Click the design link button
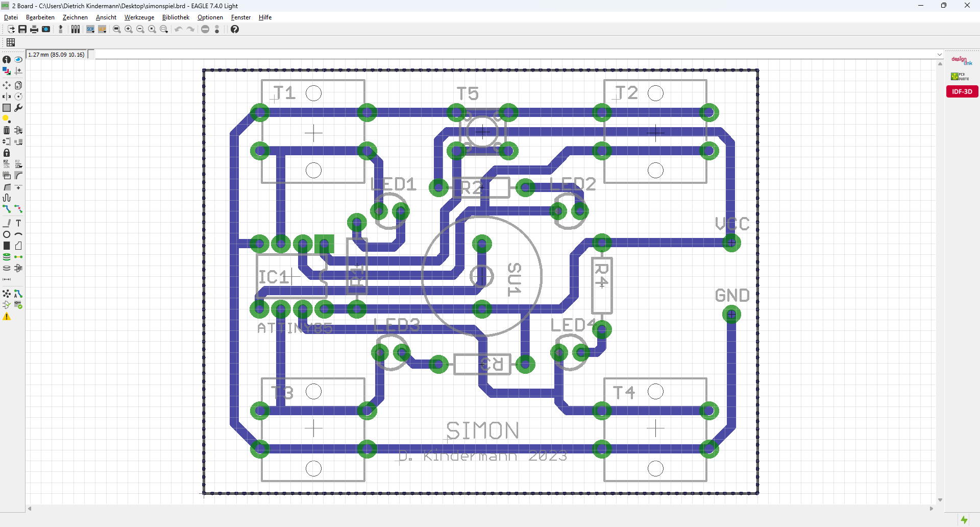 962,61
